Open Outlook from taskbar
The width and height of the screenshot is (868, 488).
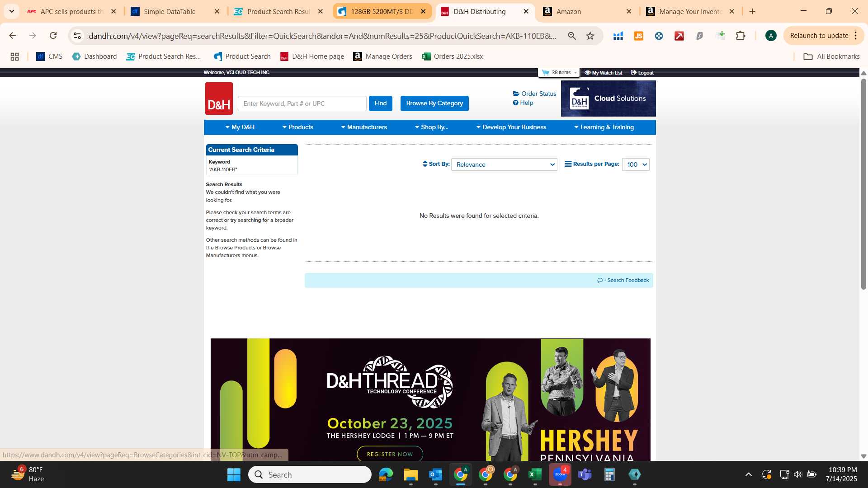pos(435,474)
